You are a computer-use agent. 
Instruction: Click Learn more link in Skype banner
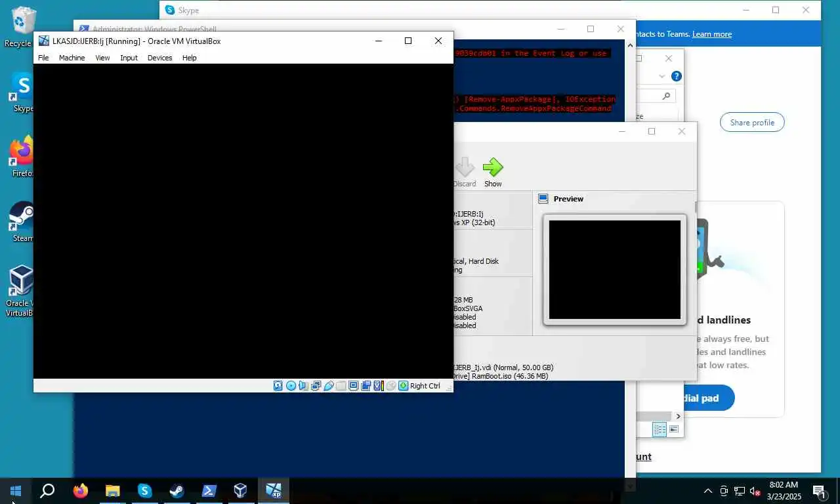[x=712, y=34]
